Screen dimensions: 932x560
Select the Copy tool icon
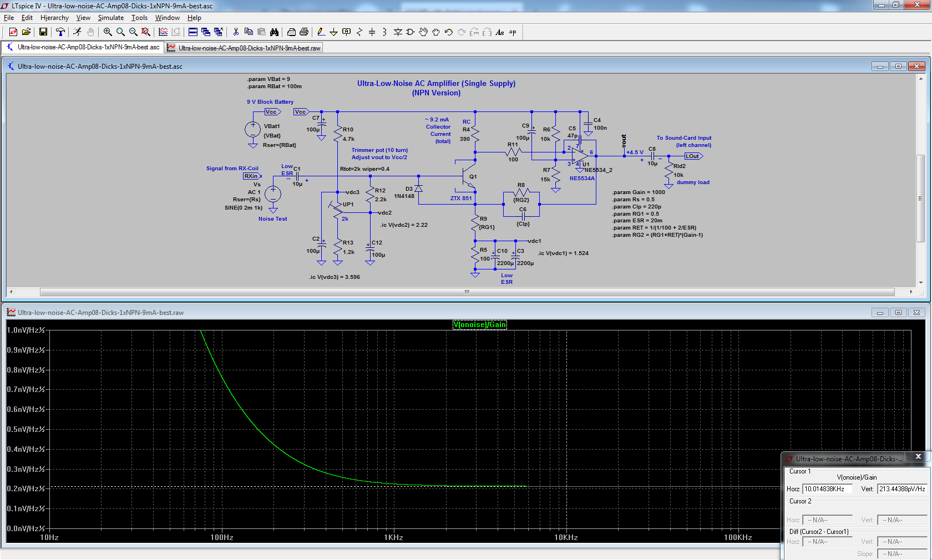pos(249,32)
